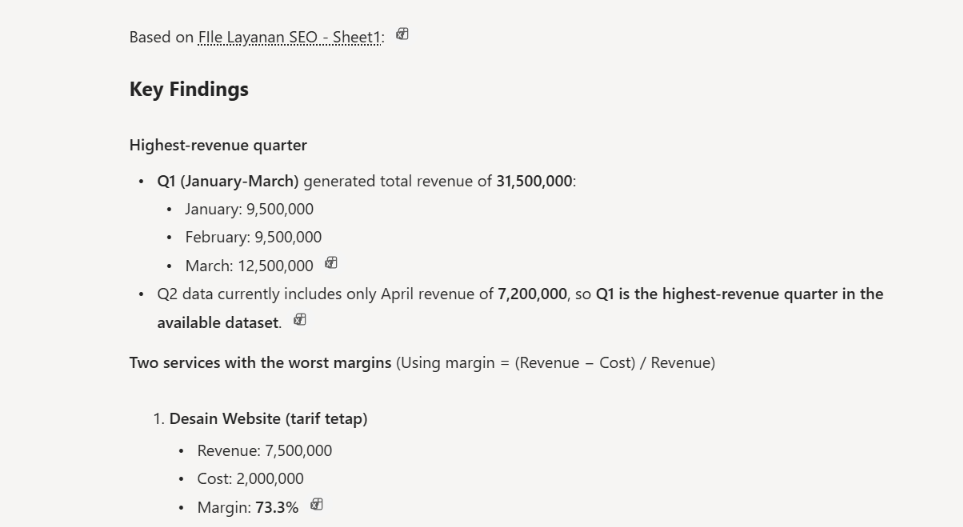
Task: Click the 'March: 12,500,000' bullet text
Action: [x=249, y=266]
